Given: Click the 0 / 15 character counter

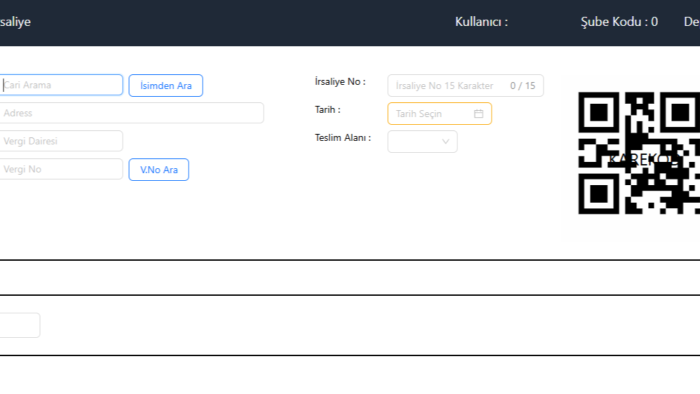Looking at the screenshot, I should (x=522, y=86).
